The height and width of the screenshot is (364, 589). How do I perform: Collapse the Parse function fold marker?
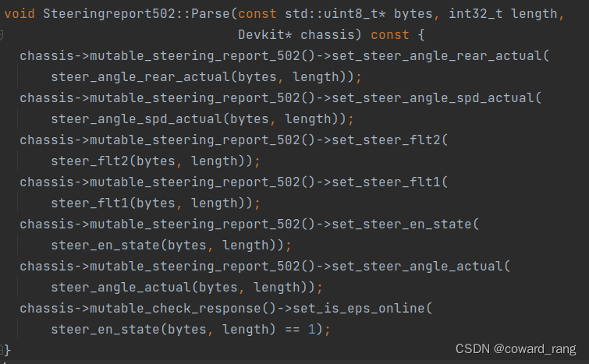pos(1,35)
